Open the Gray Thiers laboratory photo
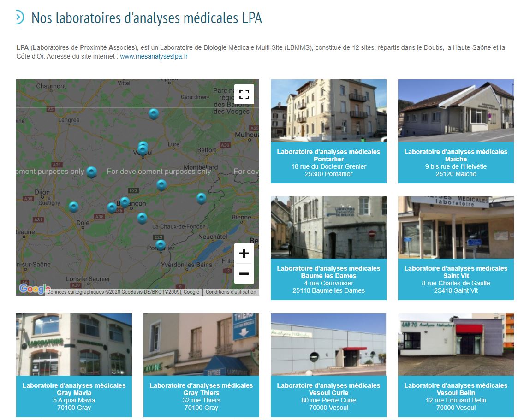This screenshot has width=518, height=420. click(201, 344)
